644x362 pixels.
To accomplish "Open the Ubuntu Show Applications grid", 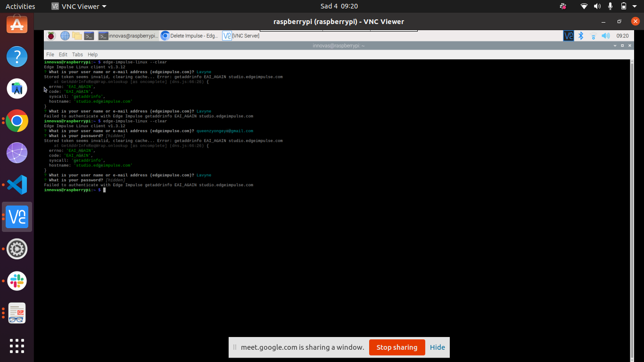I will coord(17,346).
